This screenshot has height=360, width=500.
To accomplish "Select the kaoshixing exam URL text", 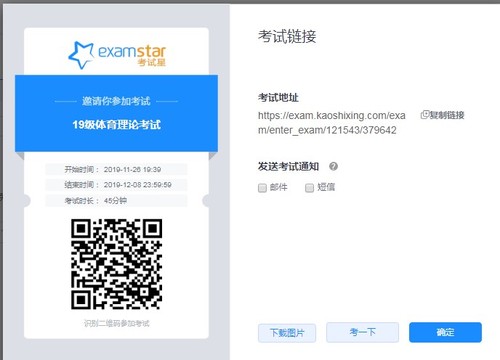I will coord(332,123).
